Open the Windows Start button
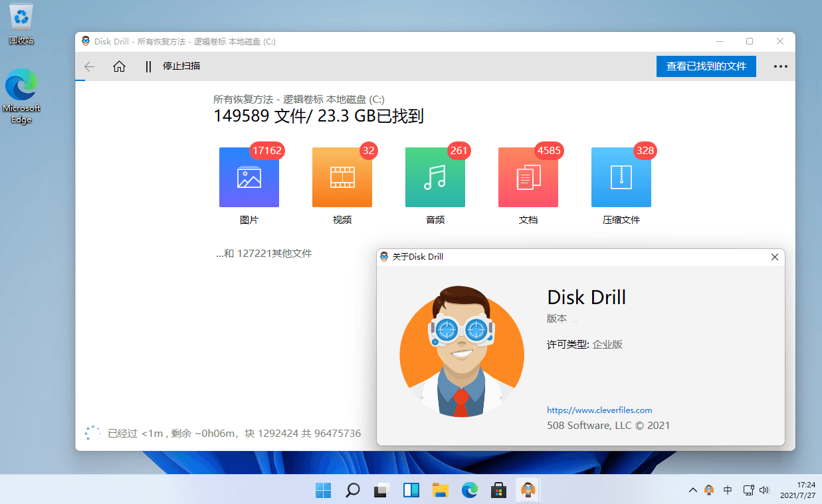The image size is (822, 504). 323,490
